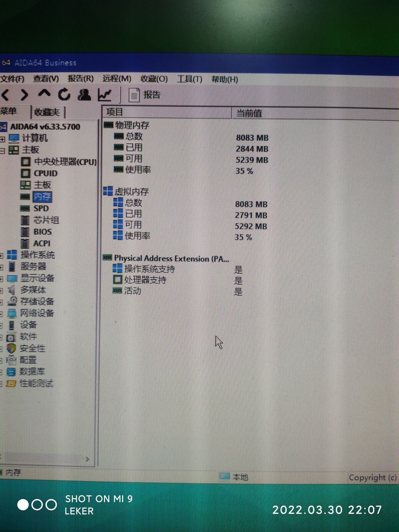The image size is (399, 532).
Task: Open the 查看(V) menu
Action: point(46,79)
